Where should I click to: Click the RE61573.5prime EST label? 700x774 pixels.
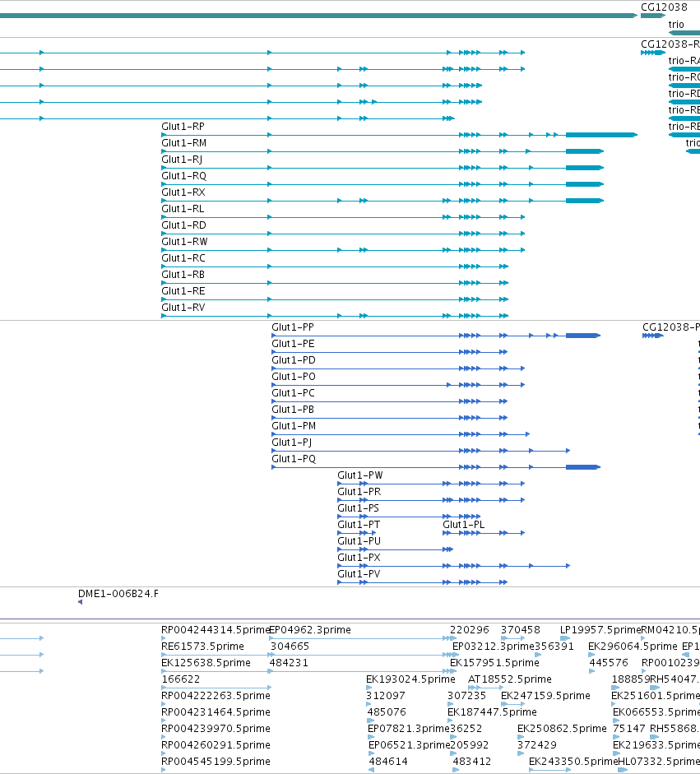click(x=202, y=647)
